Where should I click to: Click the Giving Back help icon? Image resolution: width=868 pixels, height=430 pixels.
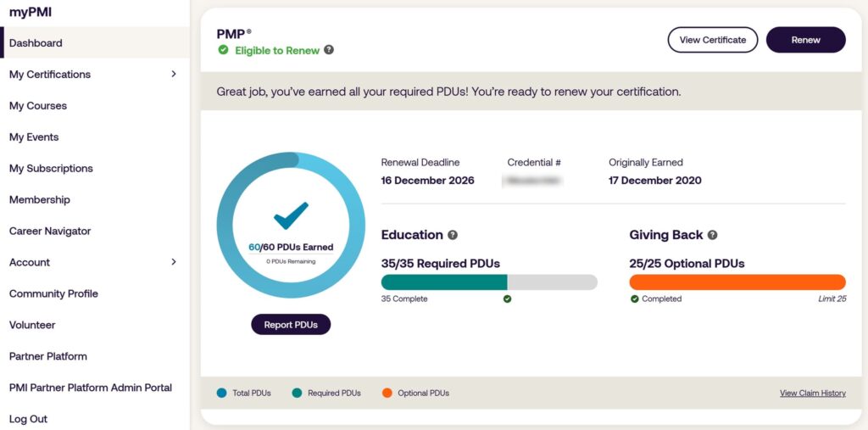pyautogui.click(x=712, y=235)
